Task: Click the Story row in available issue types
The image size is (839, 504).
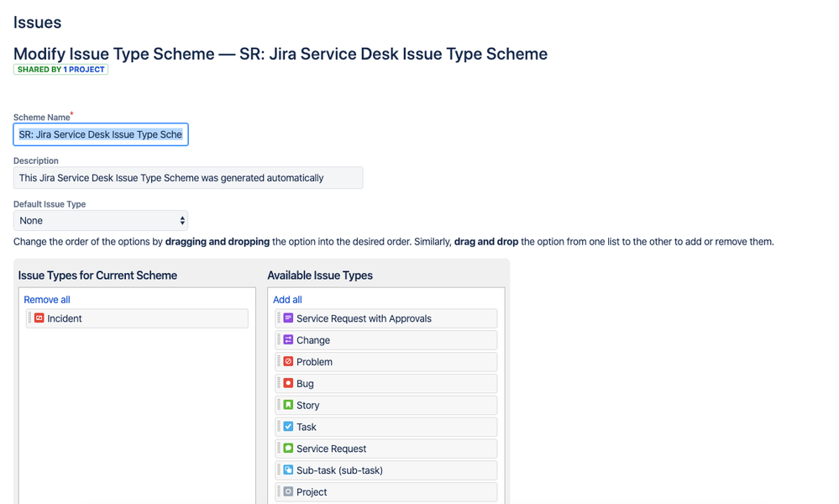Action: point(385,405)
